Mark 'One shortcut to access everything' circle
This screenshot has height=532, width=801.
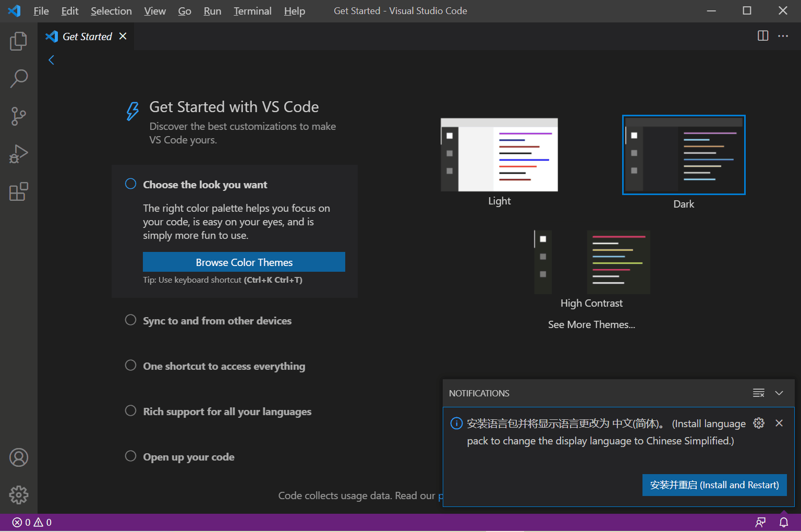tap(130, 365)
